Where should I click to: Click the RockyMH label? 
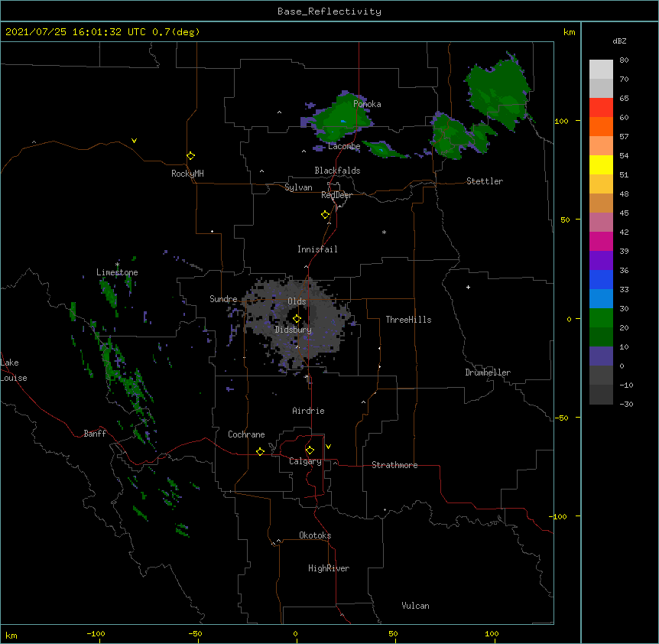(187, 174)
